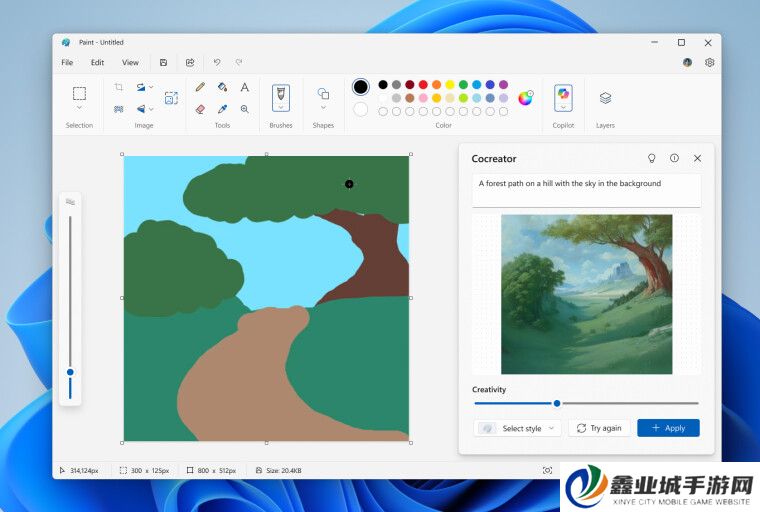The height and width of the screenshot is (512, 760).
Task: Open the Edit colors rainbow wheel
Action: tap(525, 98)
